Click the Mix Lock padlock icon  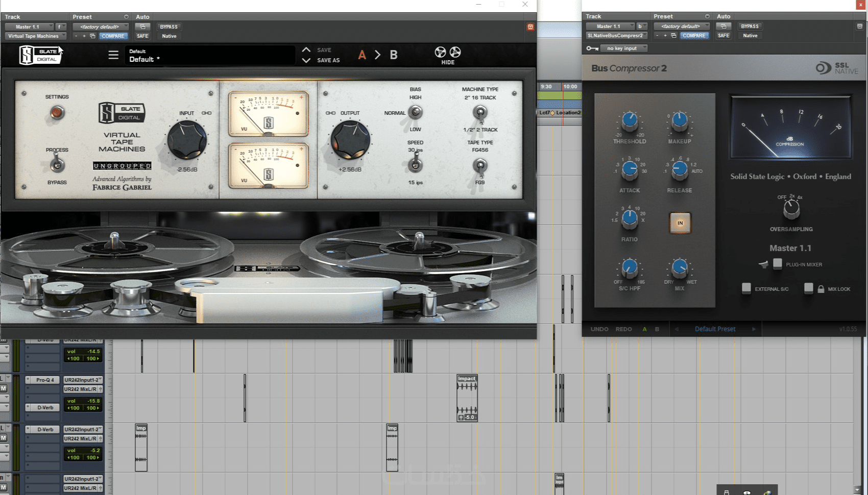(x=821, y=289)
